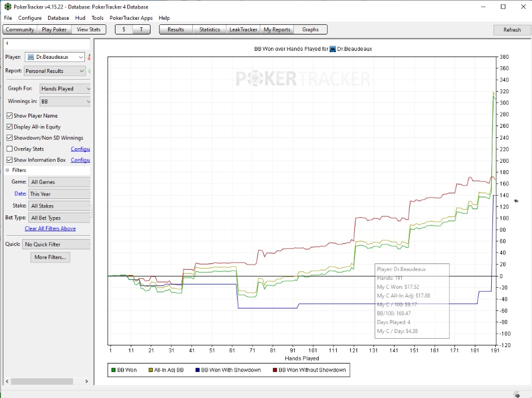Open the Hud menu

[x=80, y=18]
